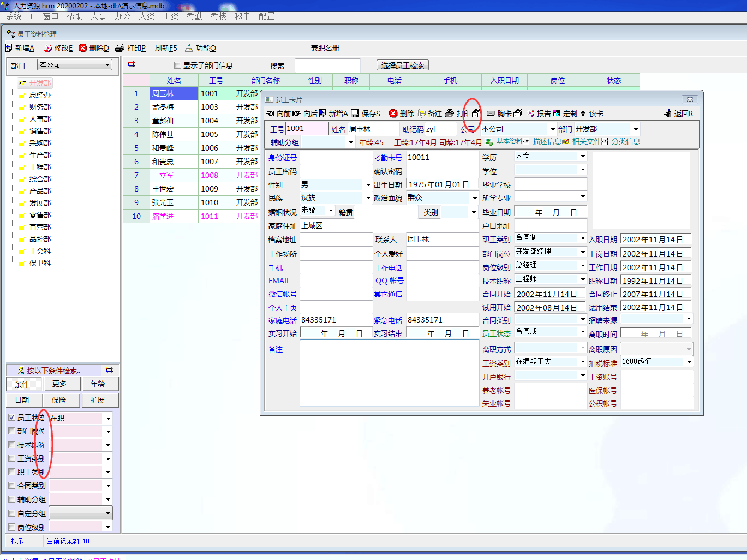Open the 考勤 menu in menu bar
The width and height of the screenshot is (747, 560).
[x=195, y=16]
